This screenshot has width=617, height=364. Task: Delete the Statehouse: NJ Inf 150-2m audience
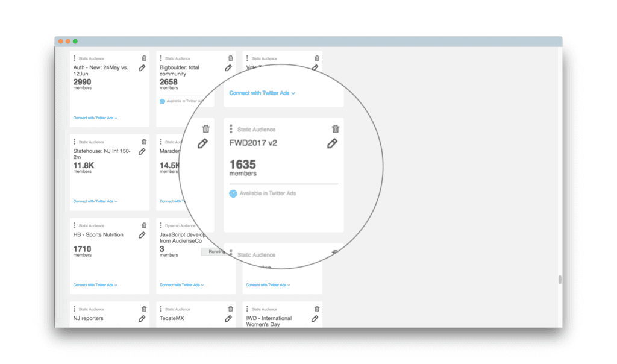click(144, 142)
